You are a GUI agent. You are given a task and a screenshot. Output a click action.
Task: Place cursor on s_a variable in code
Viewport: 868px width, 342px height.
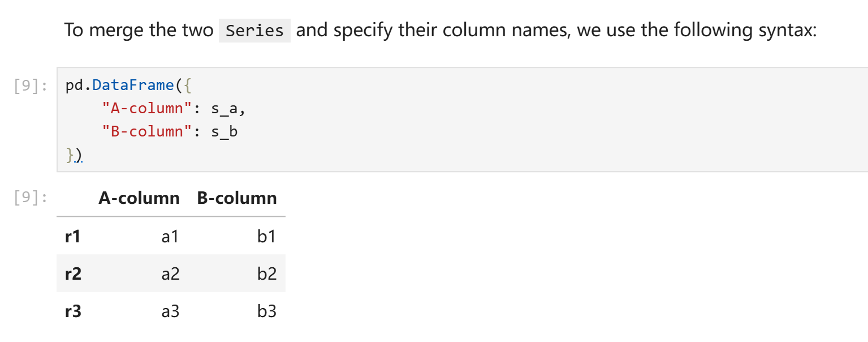tap(224, 109)
